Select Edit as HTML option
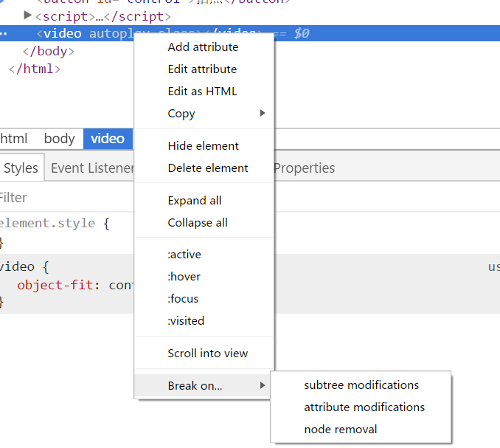 [202, 92]
